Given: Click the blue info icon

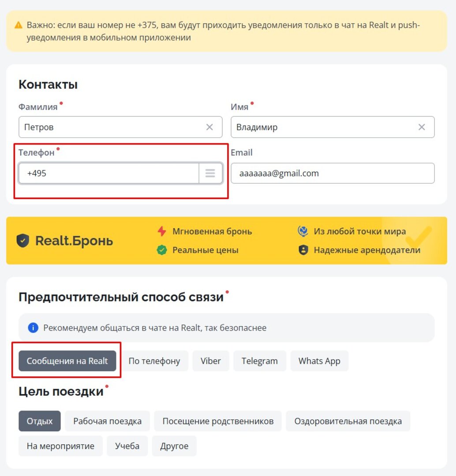Looking at the screenshot, I should tap(33, 328).
